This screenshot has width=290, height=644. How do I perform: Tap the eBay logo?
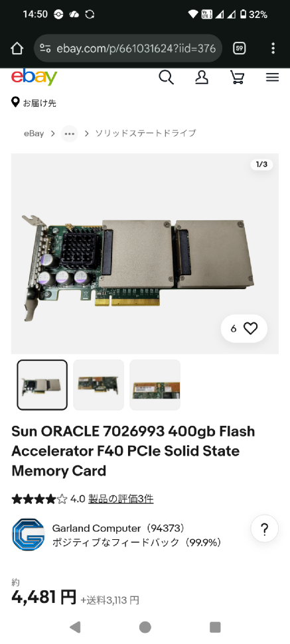pyautogui.click(x=34, y=77)
